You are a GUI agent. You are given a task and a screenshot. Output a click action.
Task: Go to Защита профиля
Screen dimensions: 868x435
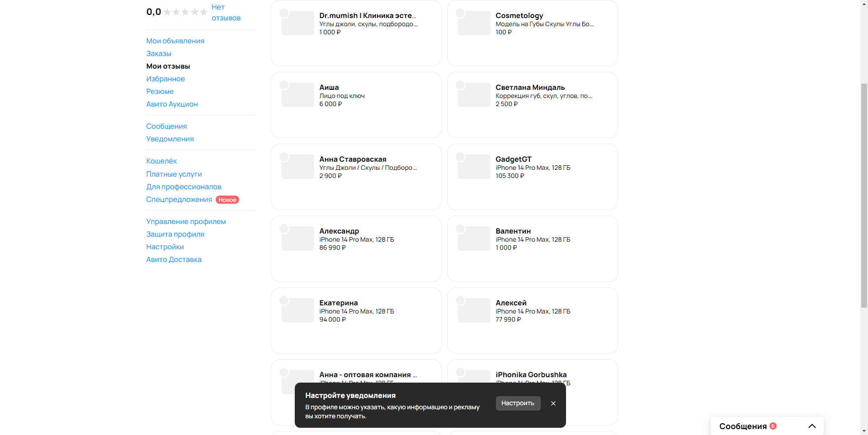click(175, 234)
